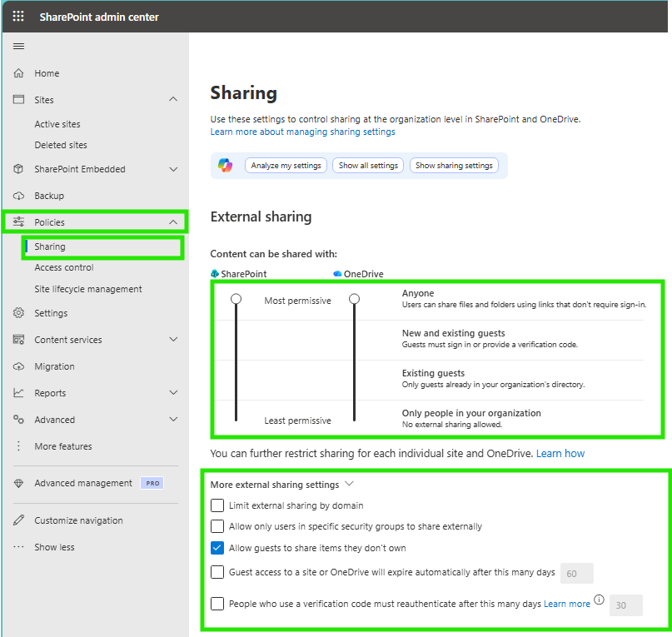Open Active sites in navigation

click(57, 124)
